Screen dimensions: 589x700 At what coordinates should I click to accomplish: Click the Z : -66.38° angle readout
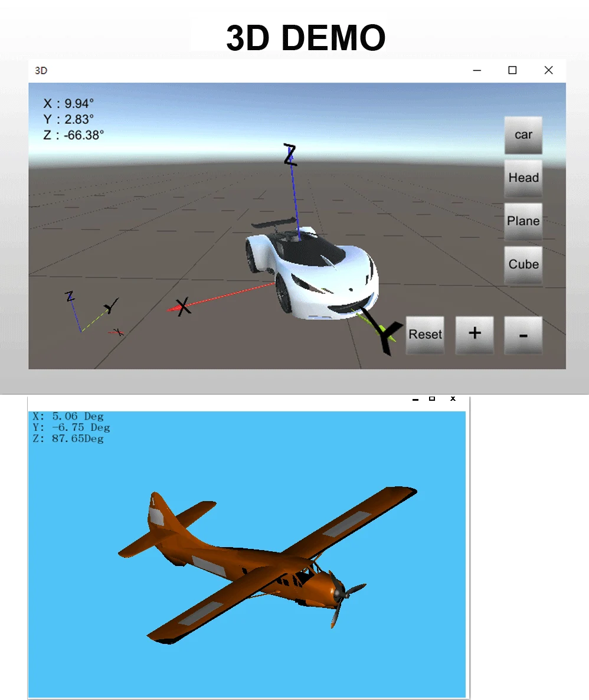73,135
